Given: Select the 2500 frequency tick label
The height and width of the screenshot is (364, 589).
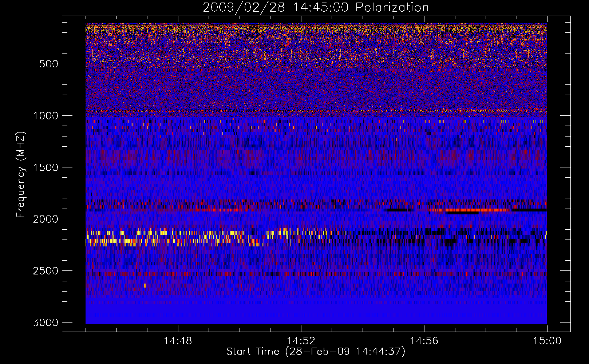Looking at the screenshot, I should [x=46, y=271].
